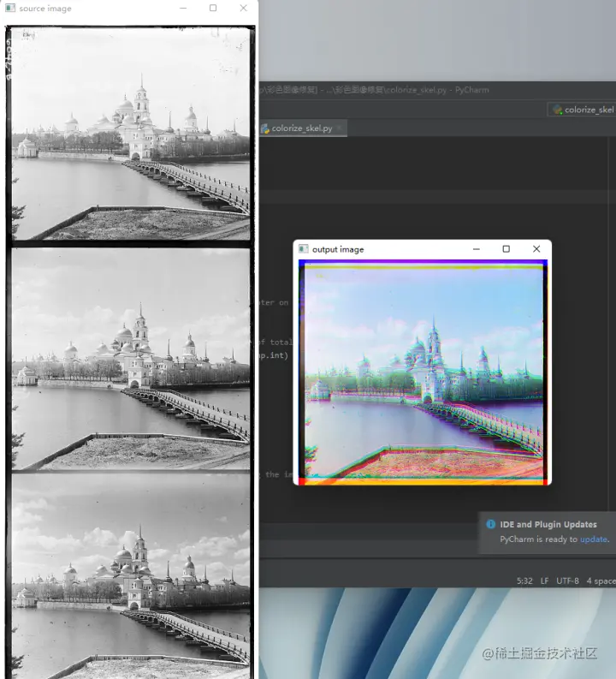
Task: Maximize the output image window
Action: [506, 249]
